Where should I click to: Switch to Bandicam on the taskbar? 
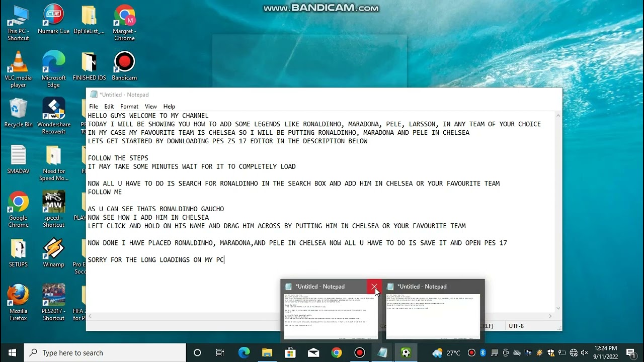359,353
